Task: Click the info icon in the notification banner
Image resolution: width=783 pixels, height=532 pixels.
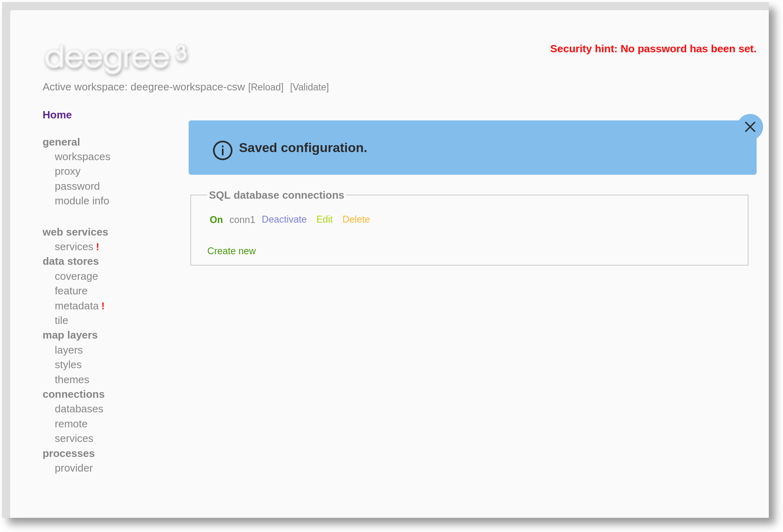Action: pyautogui.click(x=222, y=150)
